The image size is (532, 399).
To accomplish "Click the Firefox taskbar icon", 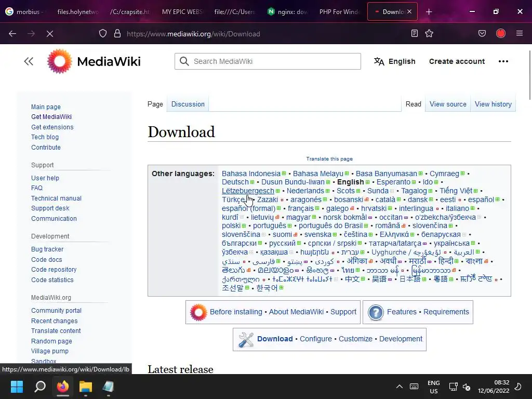I will [63, 387].
